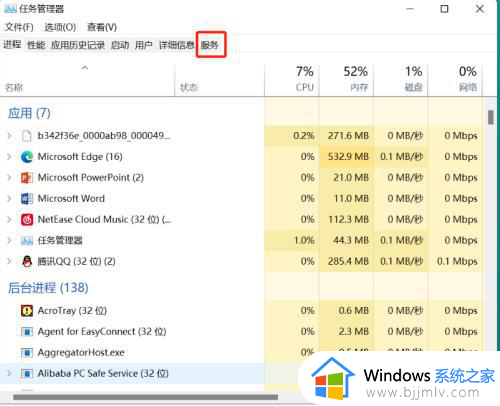This screenshot has width=500, height=406.
Task: Click the Microsoft Edge icon
Action: click(x=27, y=157)
